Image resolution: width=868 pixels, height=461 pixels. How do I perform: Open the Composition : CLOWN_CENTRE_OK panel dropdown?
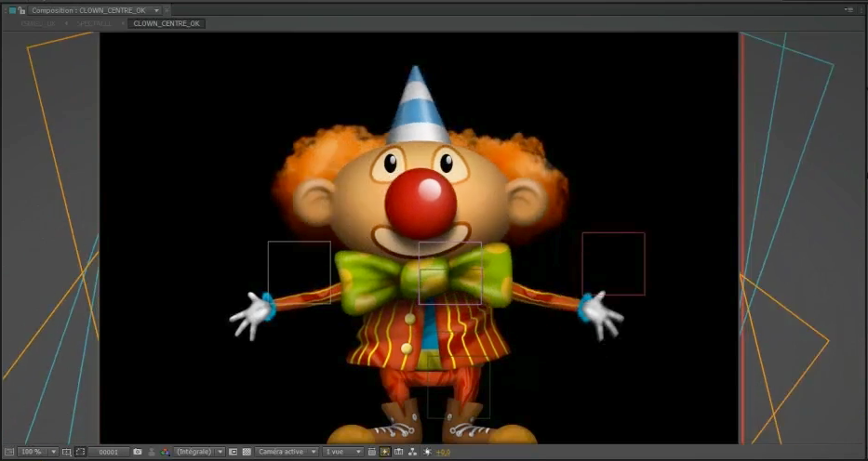pyautogui.click(x=156, y=10)
